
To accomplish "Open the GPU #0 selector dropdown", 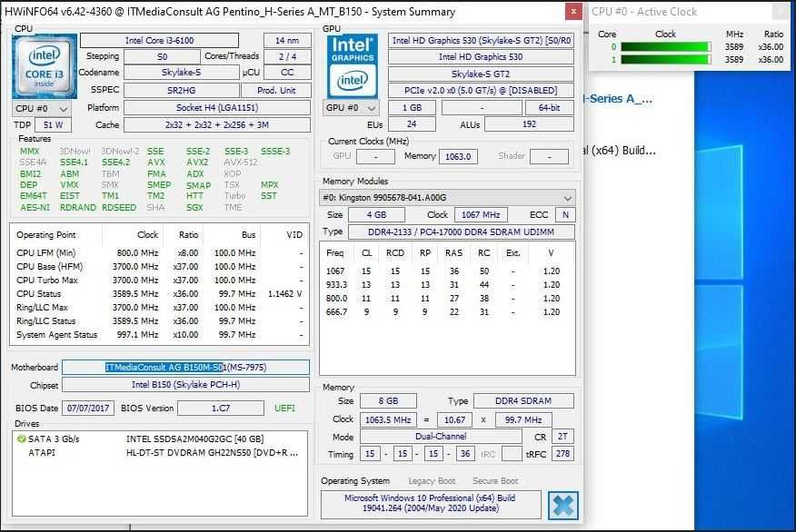I will pyautogui.click(x=350, y=108).
